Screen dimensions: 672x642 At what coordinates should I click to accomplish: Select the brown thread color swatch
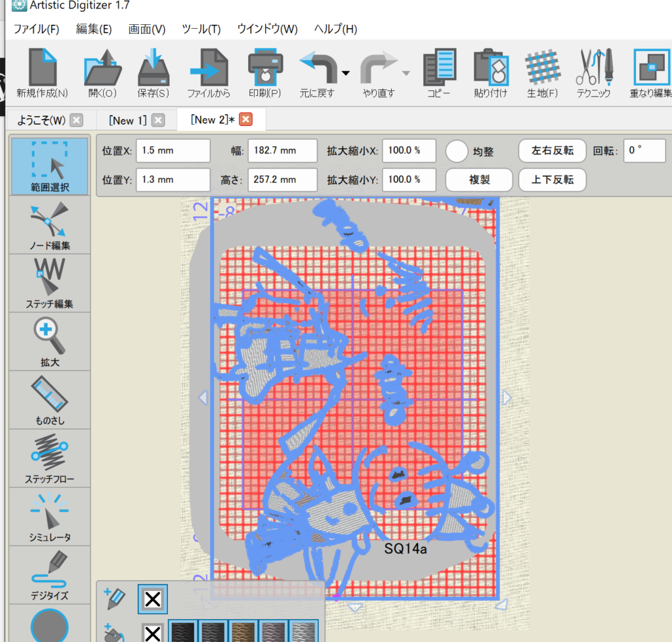(x=243, y=632)
